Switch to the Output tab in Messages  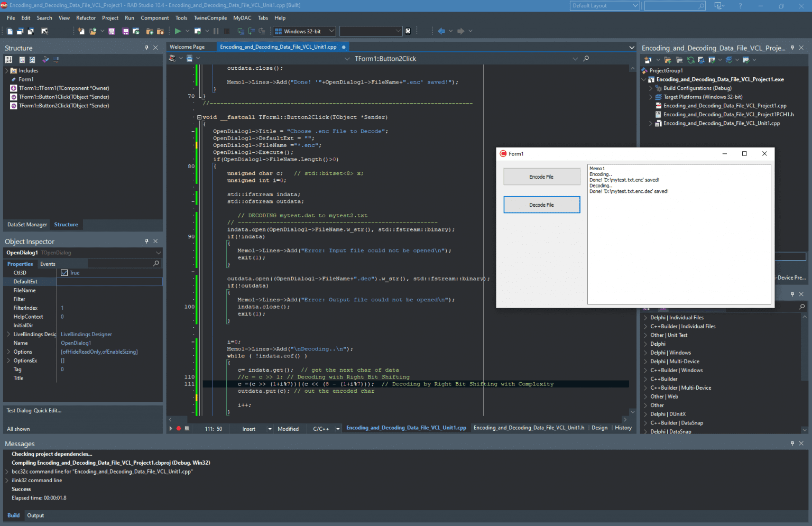coord(35,515)
